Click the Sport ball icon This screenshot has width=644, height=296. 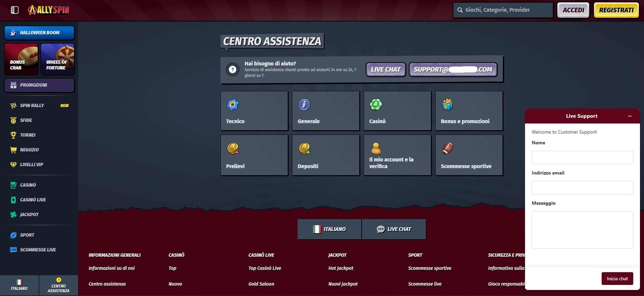click(13, 235)
